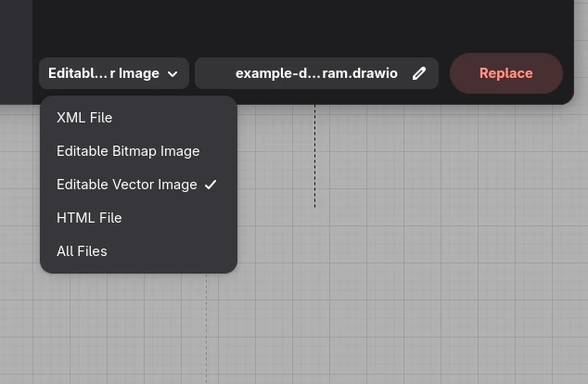
Task: Pick HTML File from the list
Action: (89, 218)
